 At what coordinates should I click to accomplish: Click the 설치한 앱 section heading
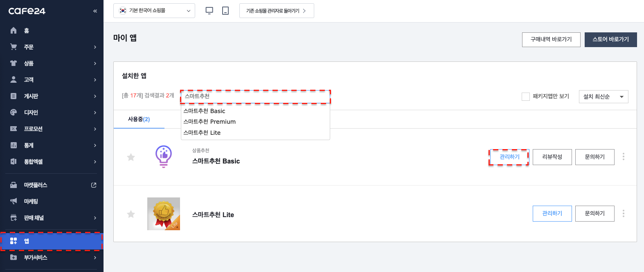(x=134, y=76)
